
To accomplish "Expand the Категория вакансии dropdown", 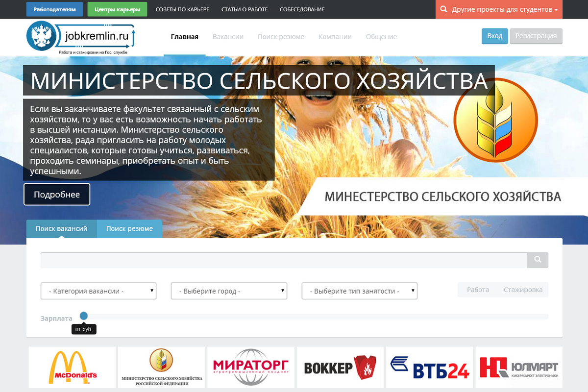I will tap(98, 291).
